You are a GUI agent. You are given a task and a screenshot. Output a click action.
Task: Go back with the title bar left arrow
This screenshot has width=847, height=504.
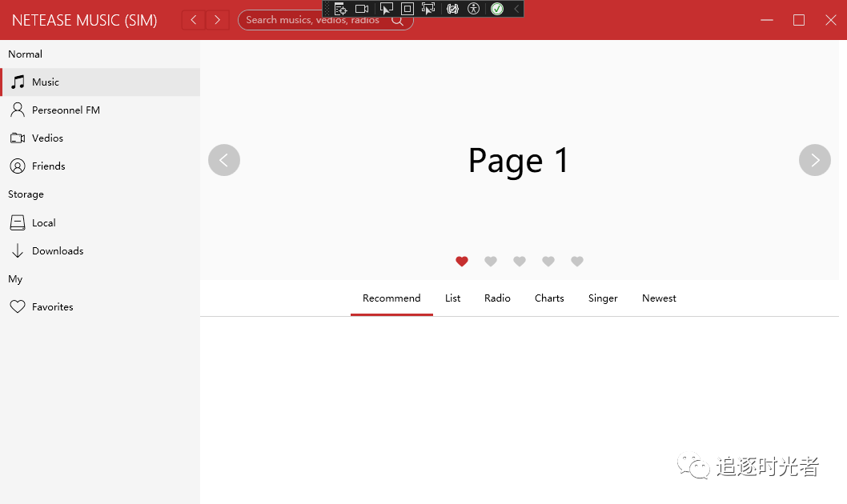194,20
